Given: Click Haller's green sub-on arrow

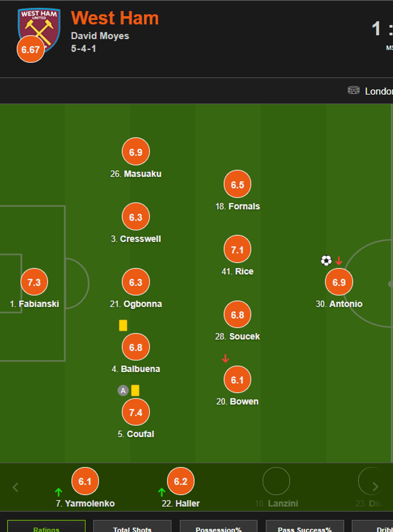Looking at the screenshot, I should (162, 492).
